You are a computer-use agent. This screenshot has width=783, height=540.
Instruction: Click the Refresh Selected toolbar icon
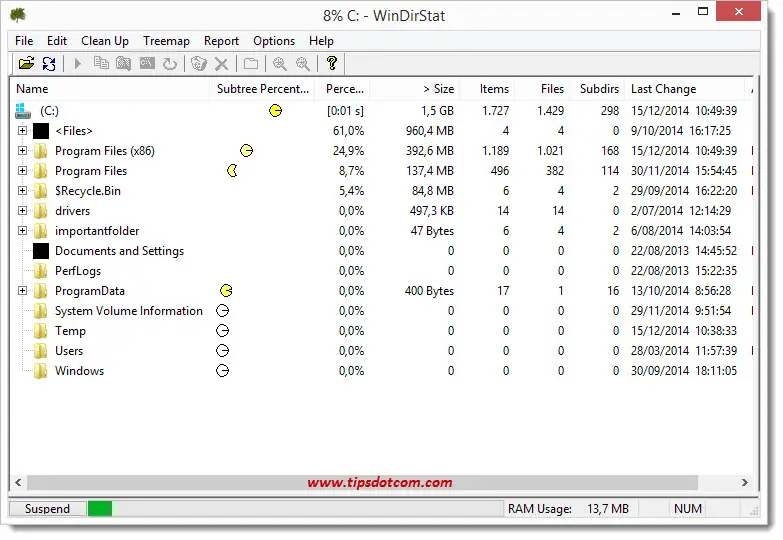170,63
